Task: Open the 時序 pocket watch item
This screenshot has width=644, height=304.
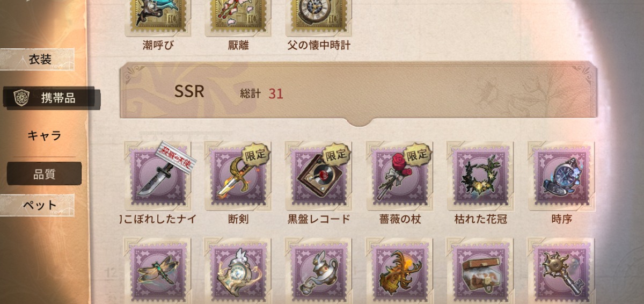Action: pyautogui.click(x=561, y=176)
